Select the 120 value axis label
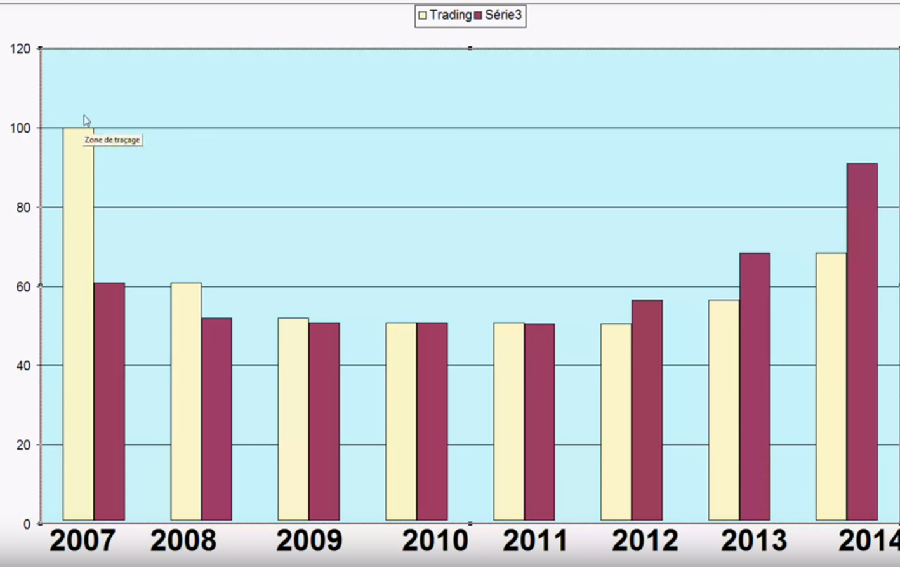This screenshot has width=900, height=567. (x=20, y=49)
